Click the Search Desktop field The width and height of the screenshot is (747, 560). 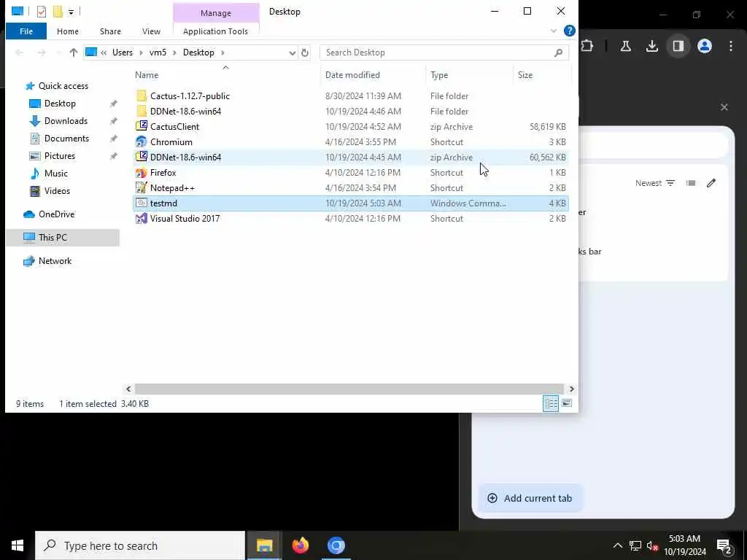click(x=444, y=52)
